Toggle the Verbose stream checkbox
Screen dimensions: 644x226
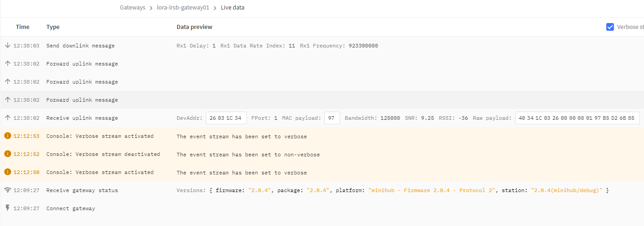tap(610, 27)
